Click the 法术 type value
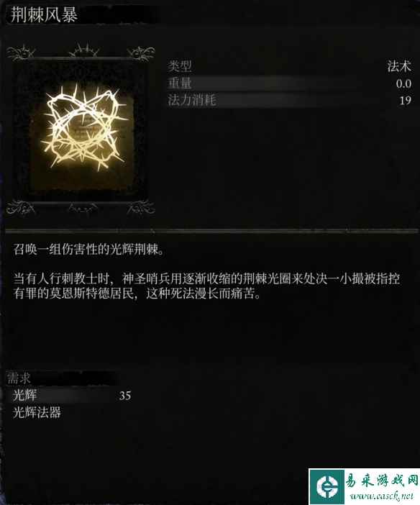 399,66
